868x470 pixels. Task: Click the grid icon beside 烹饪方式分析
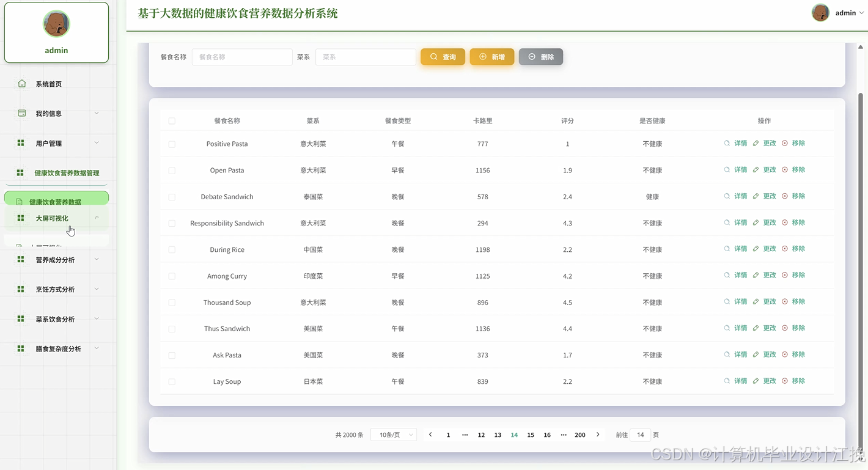click(x=21, y=289)
